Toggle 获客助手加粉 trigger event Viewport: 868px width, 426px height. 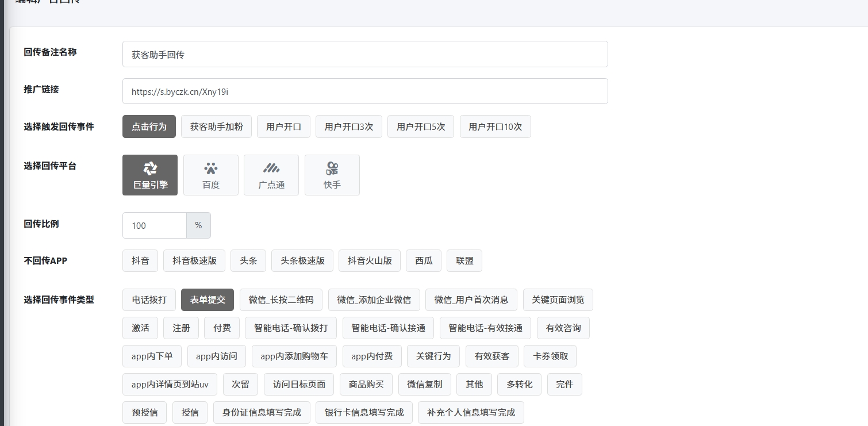(216, 126)
